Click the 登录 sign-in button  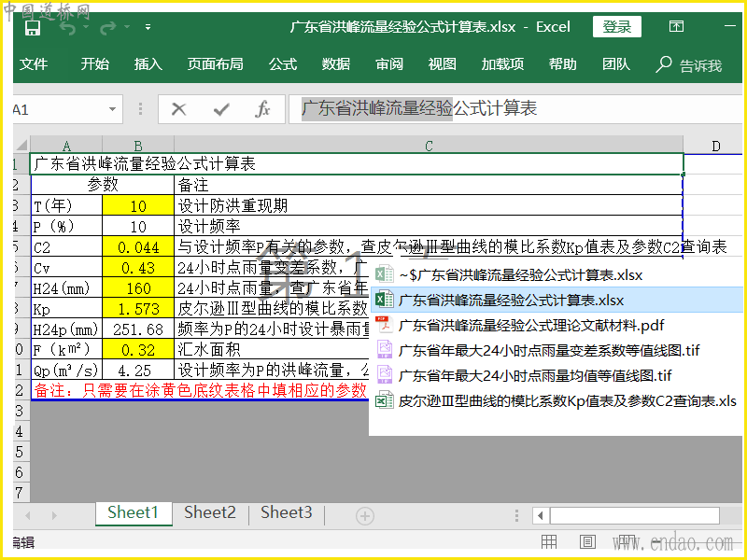[617, 27]
